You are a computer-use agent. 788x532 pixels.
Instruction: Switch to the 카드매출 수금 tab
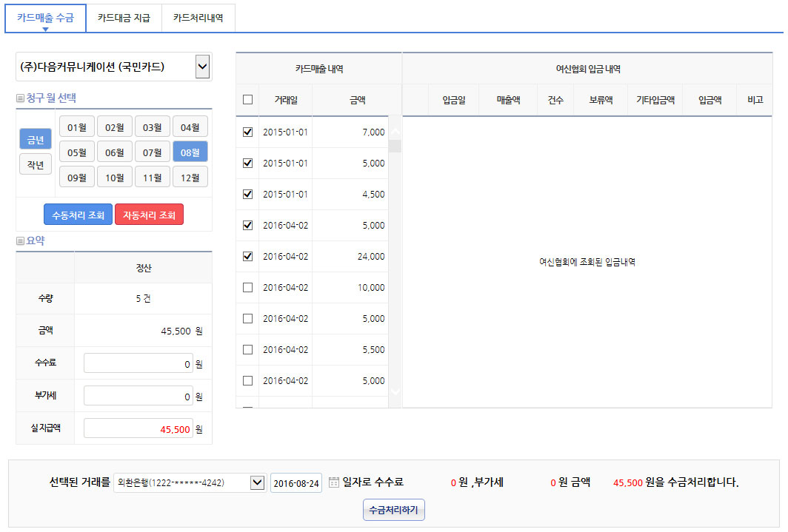tap(45, 18)
